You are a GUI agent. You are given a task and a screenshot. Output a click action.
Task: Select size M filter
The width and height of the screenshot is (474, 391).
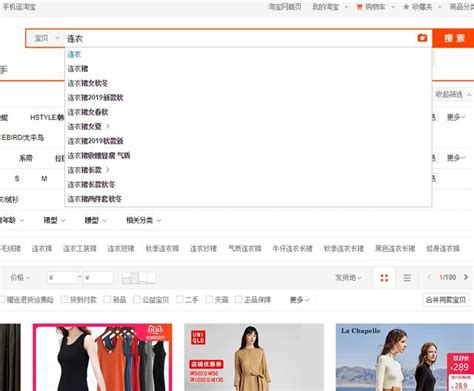44,179
